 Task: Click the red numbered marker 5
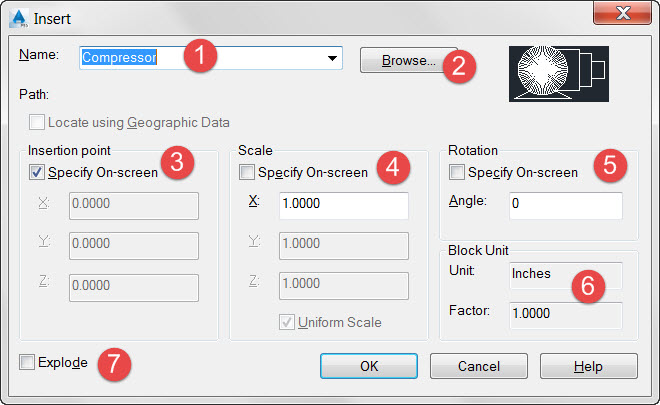pyautogui.click(x=607, y=165)
